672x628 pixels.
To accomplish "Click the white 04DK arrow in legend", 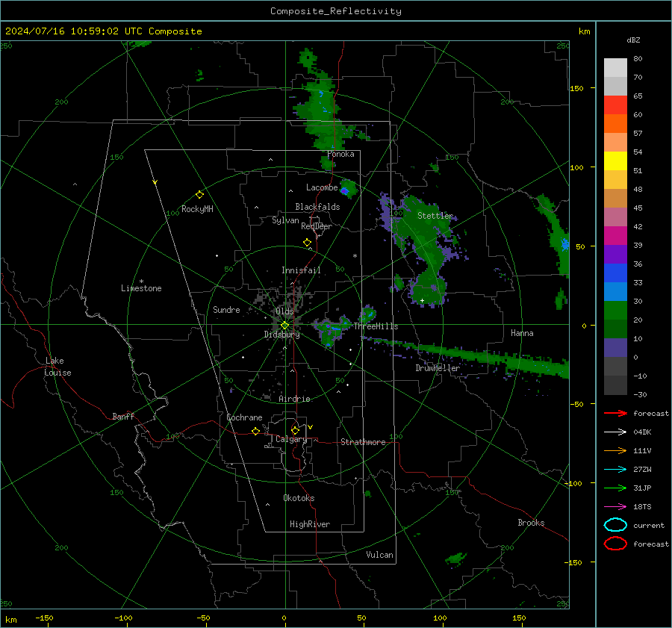I will coord(615,432).
